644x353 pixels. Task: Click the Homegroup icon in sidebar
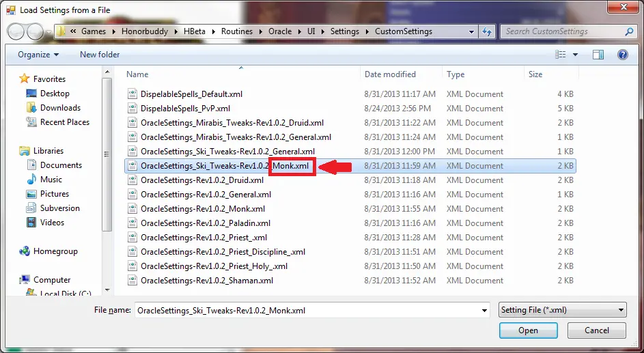(25, 251)
